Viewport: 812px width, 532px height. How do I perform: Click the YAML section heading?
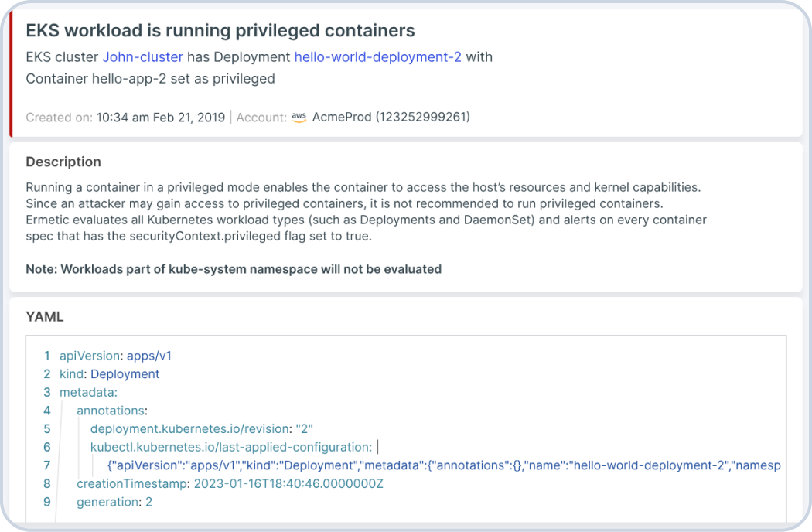tap(45, 316)
